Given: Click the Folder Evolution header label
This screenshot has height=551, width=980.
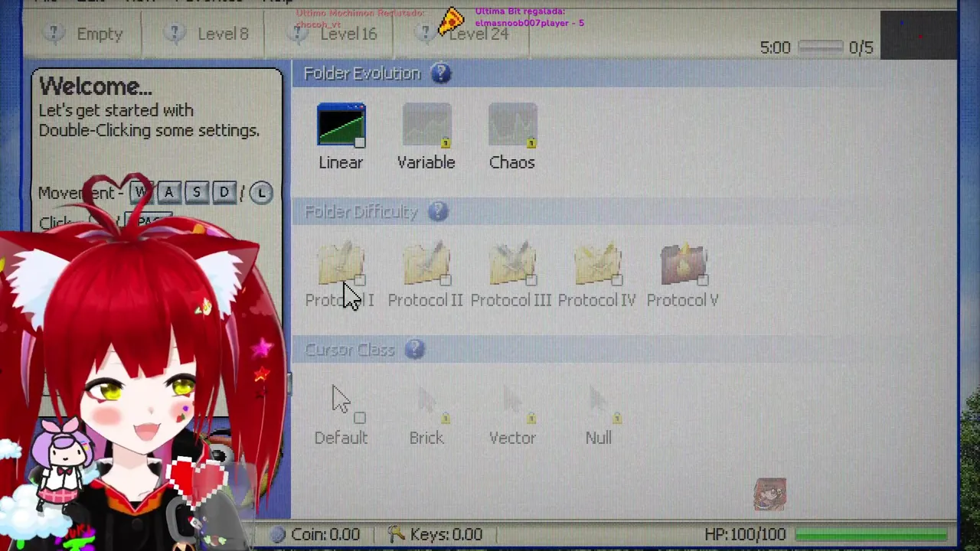Looking at the screenshot, I should [362, 73].
